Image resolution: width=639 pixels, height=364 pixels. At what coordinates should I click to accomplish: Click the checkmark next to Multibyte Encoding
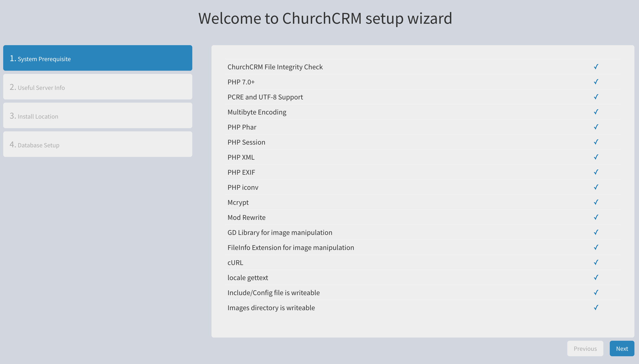[596, 112]
